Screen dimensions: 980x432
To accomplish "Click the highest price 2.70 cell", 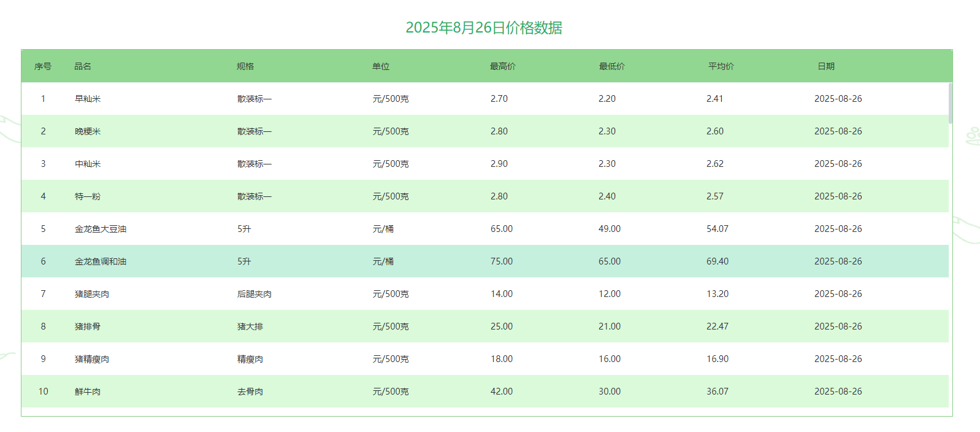I will (499, 99).
